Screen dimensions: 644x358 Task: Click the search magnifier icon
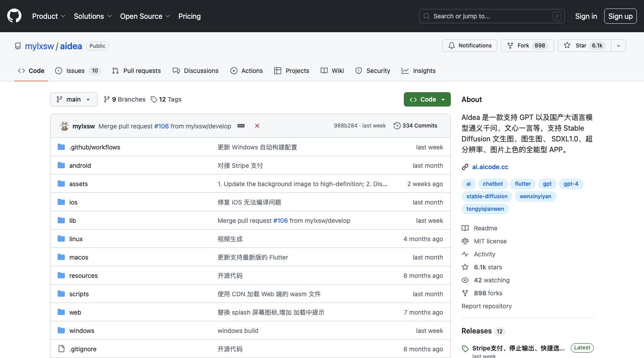427,16
